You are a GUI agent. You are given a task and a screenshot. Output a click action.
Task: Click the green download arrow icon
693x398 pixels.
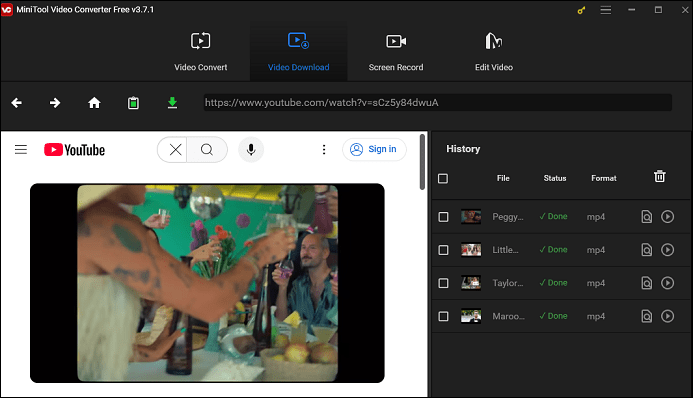click(x=172, y=103)
